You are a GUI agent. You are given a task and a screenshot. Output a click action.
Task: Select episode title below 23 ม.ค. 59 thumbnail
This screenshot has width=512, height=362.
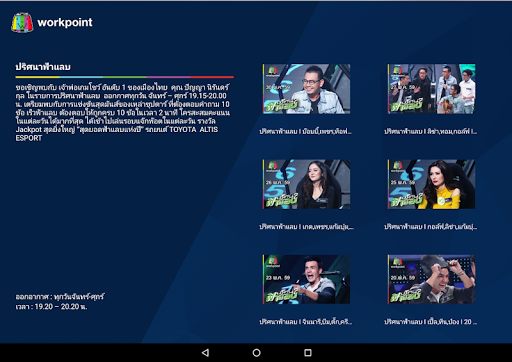(305, 322)
